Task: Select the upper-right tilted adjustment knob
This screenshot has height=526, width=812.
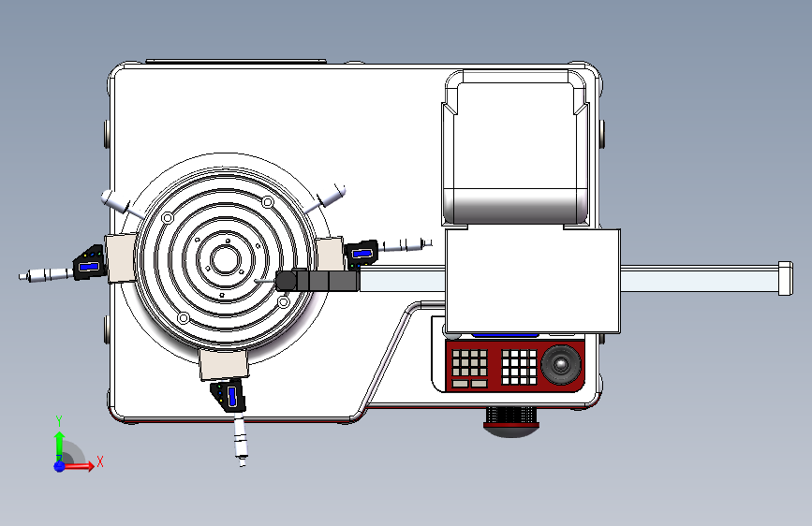Action: pyautogui.click(x=327, y=197)
